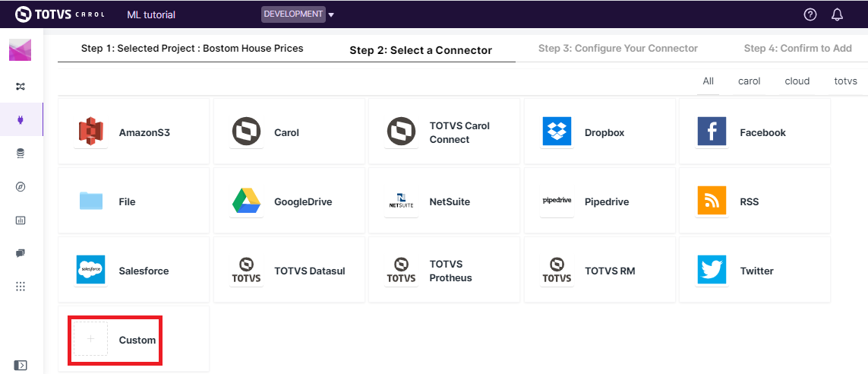Click the blue File folder icon
The height and width of the screenshot is (374, 868).
point(91,201)
